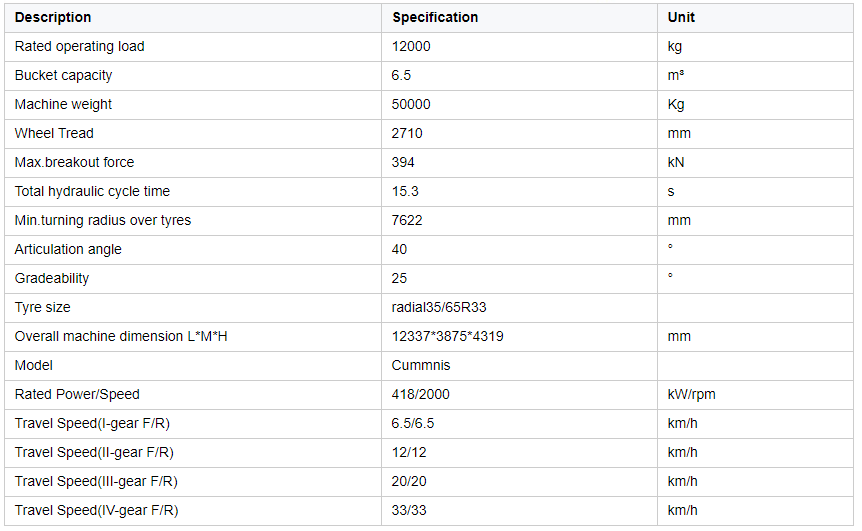Select the 394 breakout force value
This screenshot has width=862, height=531.
click(x=403, y=163)
